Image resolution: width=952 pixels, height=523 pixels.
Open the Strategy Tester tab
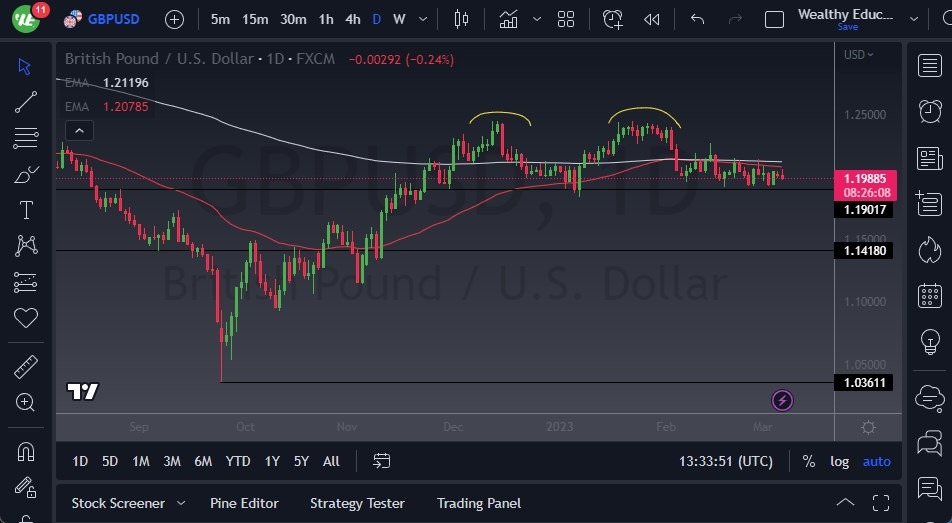click(x=357, y=503)
